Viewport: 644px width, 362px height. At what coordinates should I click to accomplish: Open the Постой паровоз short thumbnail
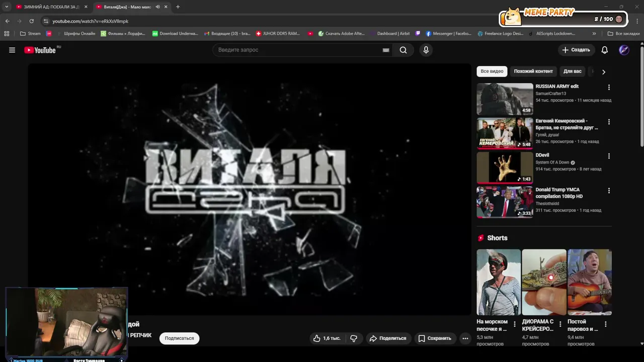coord(590,282)
